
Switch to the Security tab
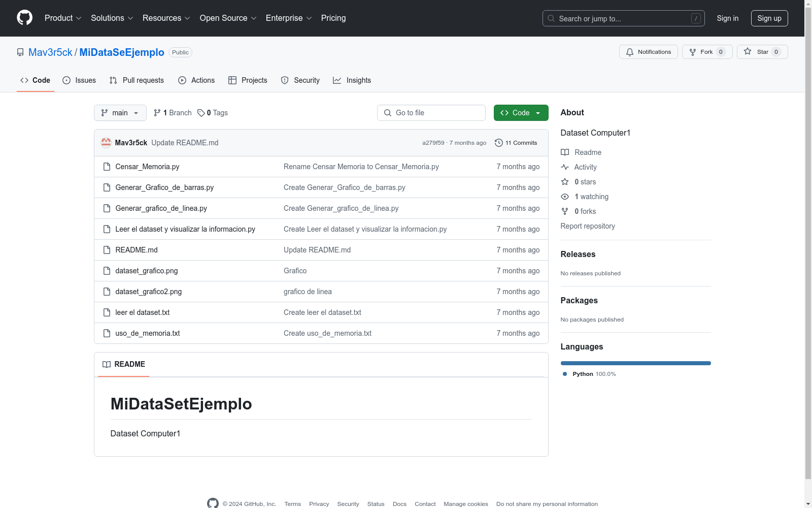[x=300, y=80]
